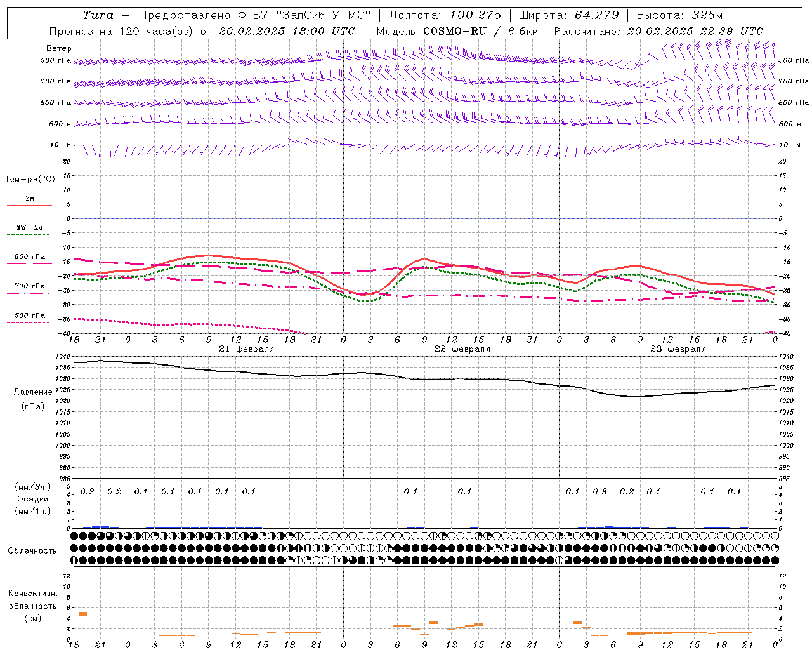Click left "500 м" wind level label
Image resolution: width=812 pixels, height=650 pixels.
pos(60,124)
